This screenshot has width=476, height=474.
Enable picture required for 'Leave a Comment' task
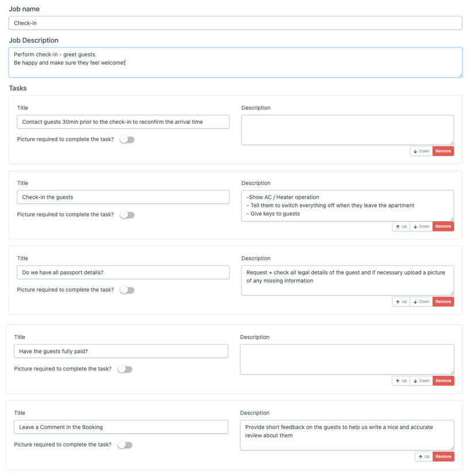point(125,445)
